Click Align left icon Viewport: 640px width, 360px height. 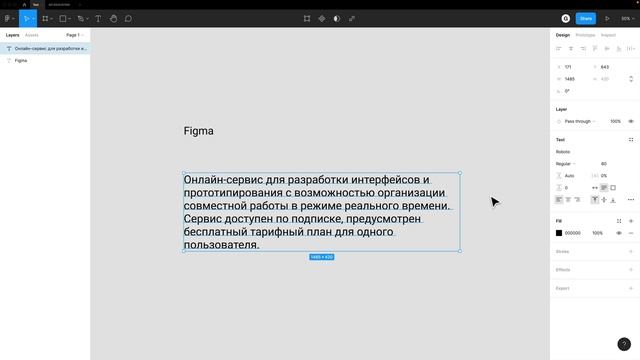pyautogui.click(x=559, y=49)
